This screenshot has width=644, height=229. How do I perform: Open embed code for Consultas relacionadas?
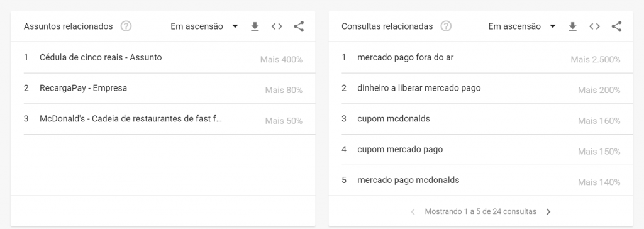tap(595, 26)
